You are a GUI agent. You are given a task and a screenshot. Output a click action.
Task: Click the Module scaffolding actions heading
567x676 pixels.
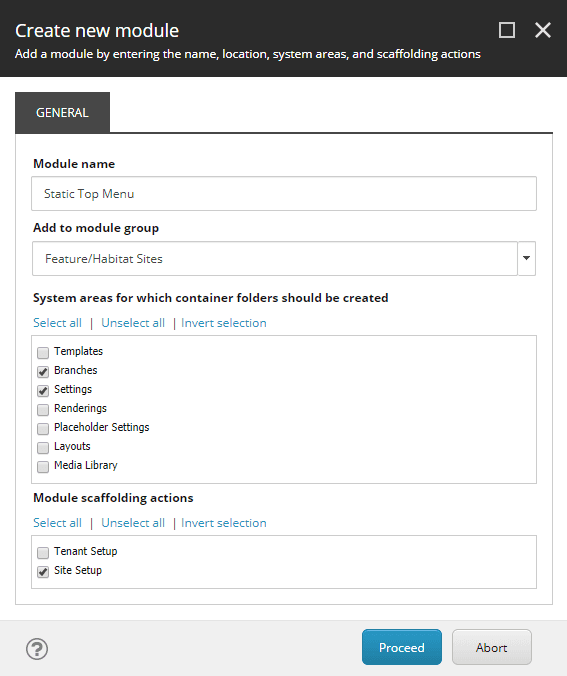[113, 498]
